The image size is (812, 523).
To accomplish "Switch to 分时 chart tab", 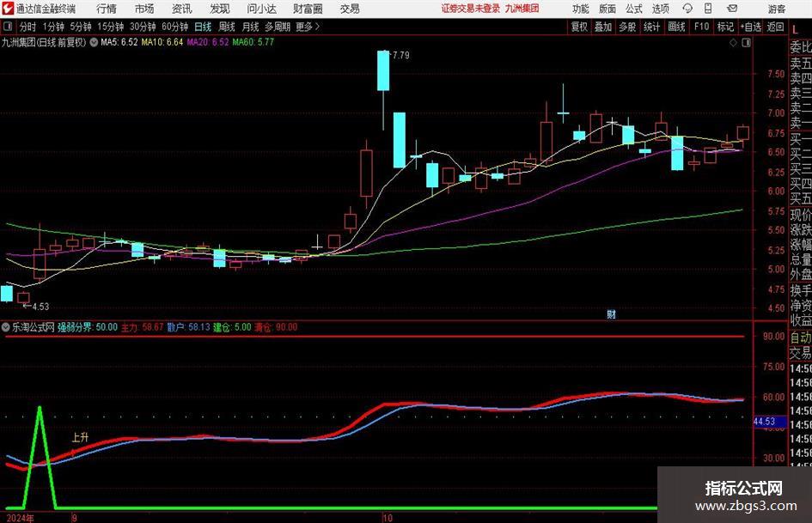I will (27, 27).
